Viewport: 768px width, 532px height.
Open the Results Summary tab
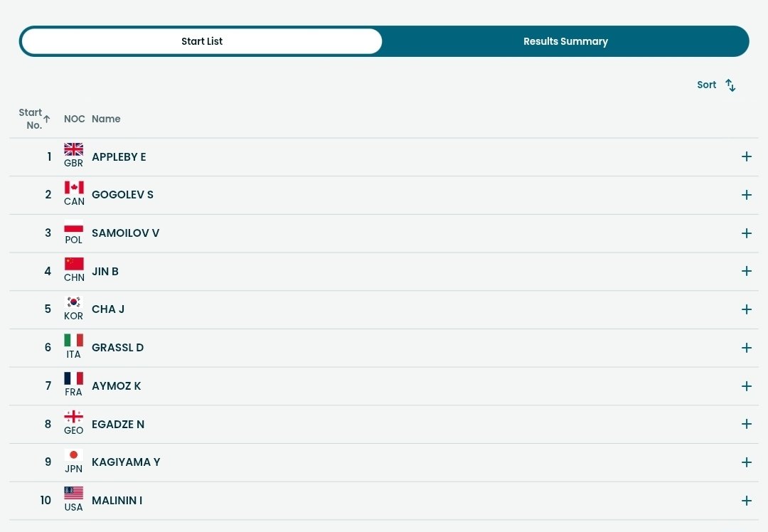[x=565, y=41]
